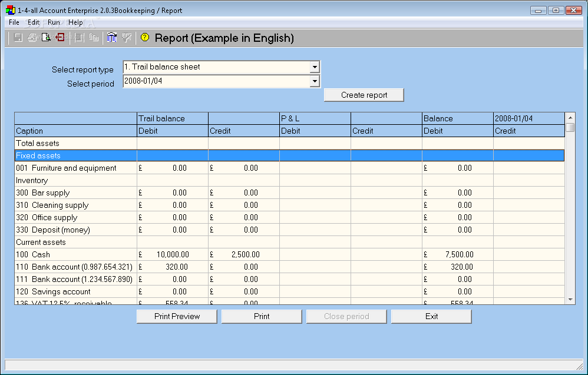Open the File menu

point(14,22)
